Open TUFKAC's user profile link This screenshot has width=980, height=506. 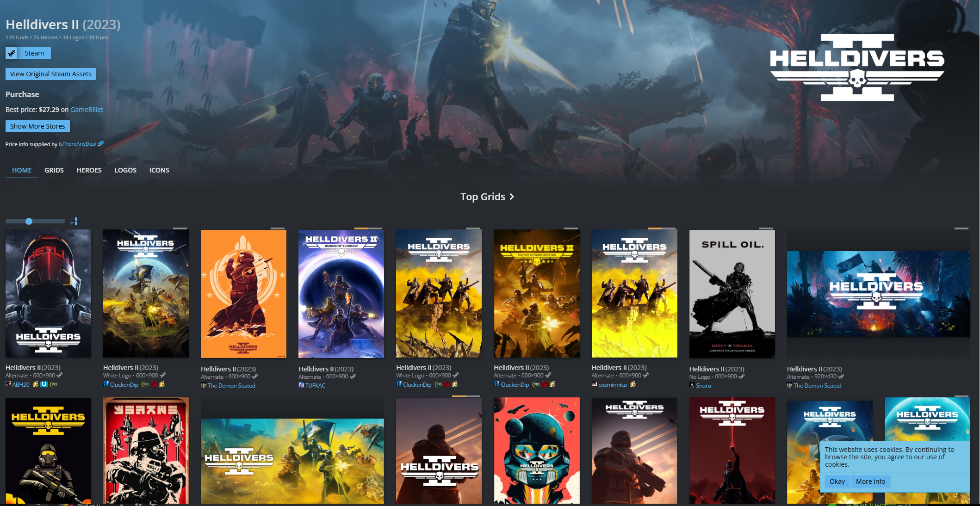click(x=315, y=385)
